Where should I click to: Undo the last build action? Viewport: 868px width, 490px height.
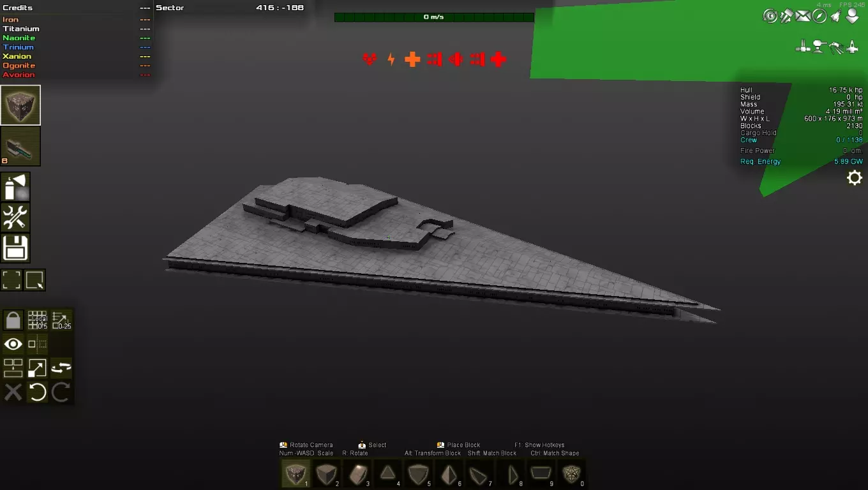(37, 392)
